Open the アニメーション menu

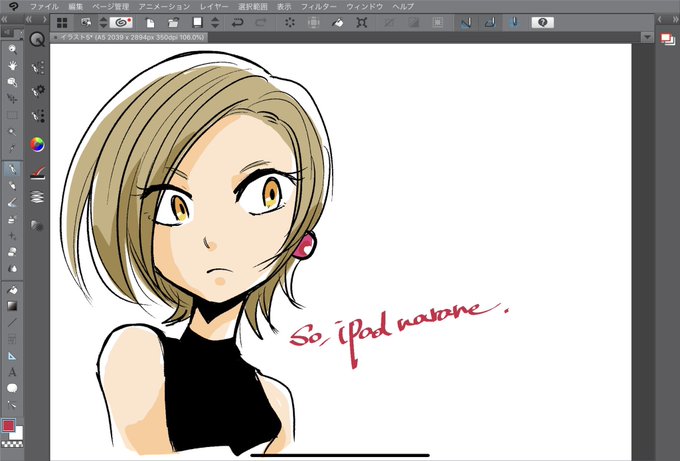click(x=164, y=7)
